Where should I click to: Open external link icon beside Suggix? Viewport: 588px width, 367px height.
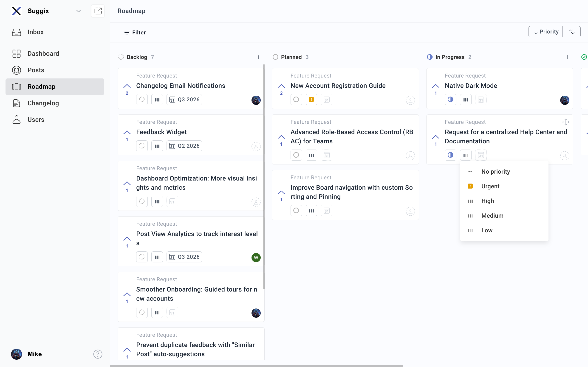pos(98,11)
